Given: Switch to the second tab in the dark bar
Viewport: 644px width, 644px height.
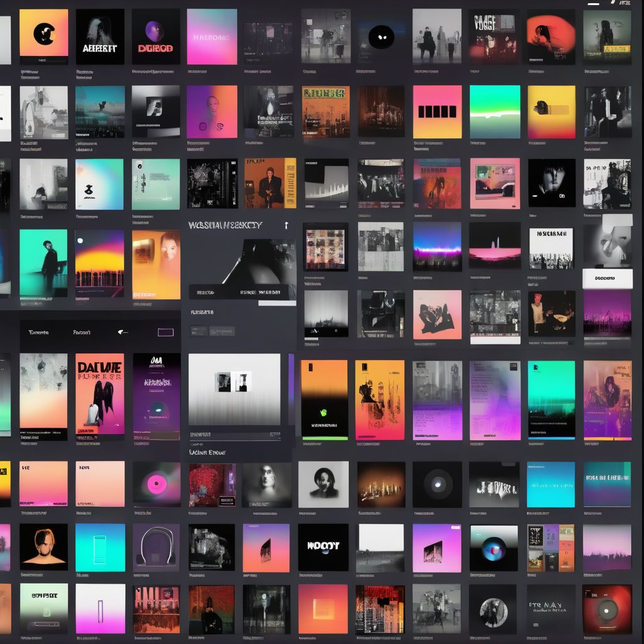Looking at the screenshot, I should [x=82, y=332].
